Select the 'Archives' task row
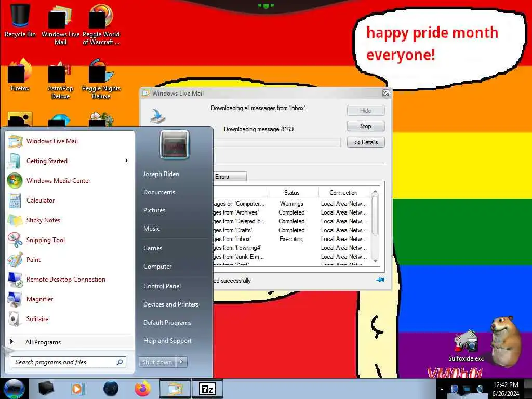The width and height of the screenshot is (532, 399). click(x=292, y=212)
